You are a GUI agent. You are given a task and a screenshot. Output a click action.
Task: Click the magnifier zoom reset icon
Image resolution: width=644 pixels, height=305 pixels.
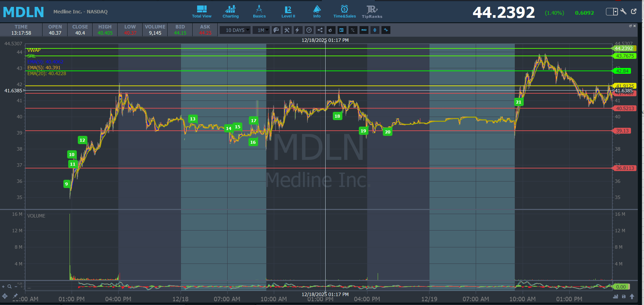click(x=10, y=286)
